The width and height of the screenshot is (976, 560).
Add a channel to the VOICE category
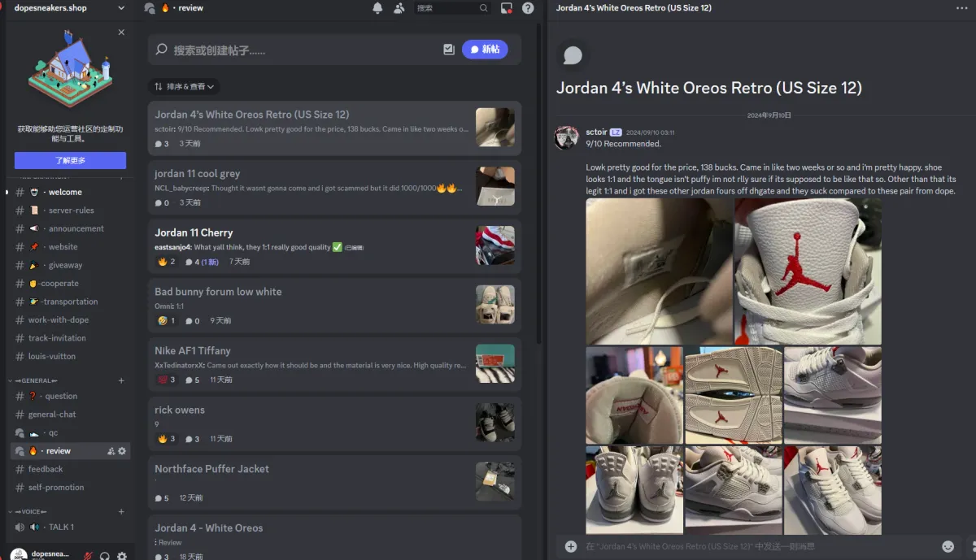tap(121, 511)
